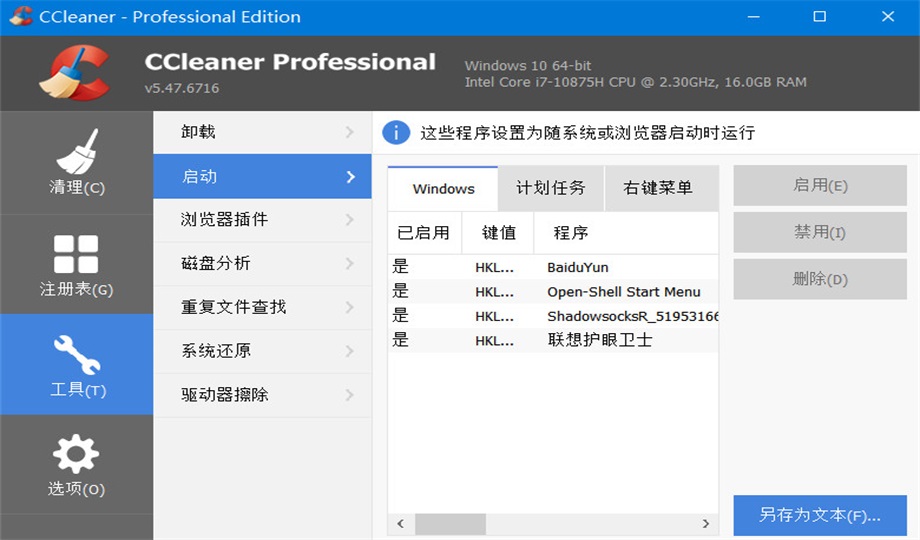This screenshot has width=920, height=540.
Task: Click the chevron next to 浏览器插件
Action: [350, 220]
